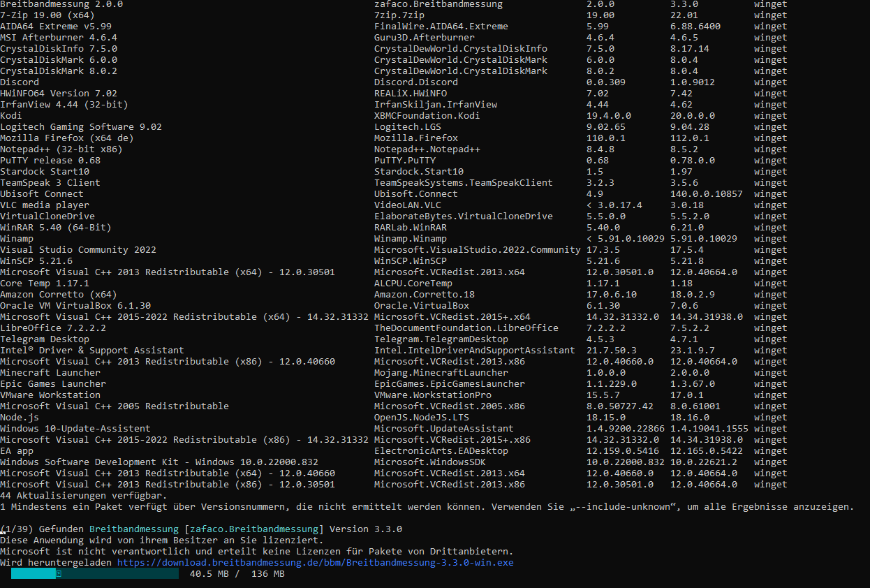The image size is (870, 588).
Task: Click 'TeamSpeak 3 Client' entry
Action: coord(50,183)
